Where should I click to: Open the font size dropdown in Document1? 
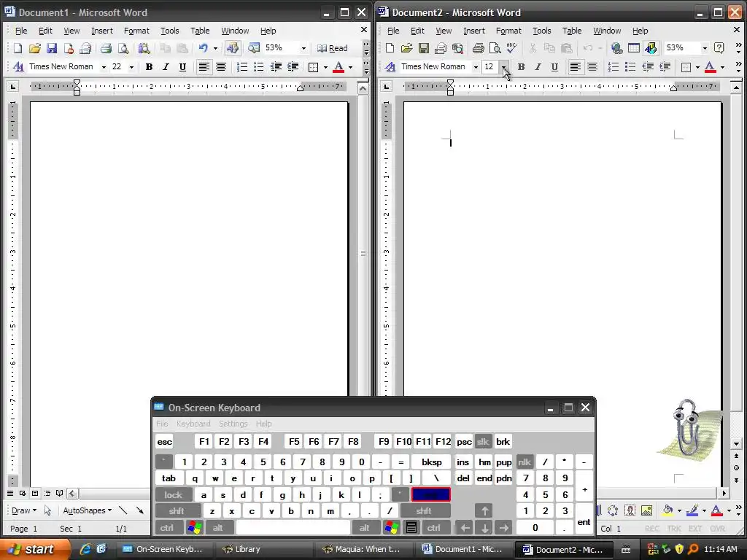(131, 66)
